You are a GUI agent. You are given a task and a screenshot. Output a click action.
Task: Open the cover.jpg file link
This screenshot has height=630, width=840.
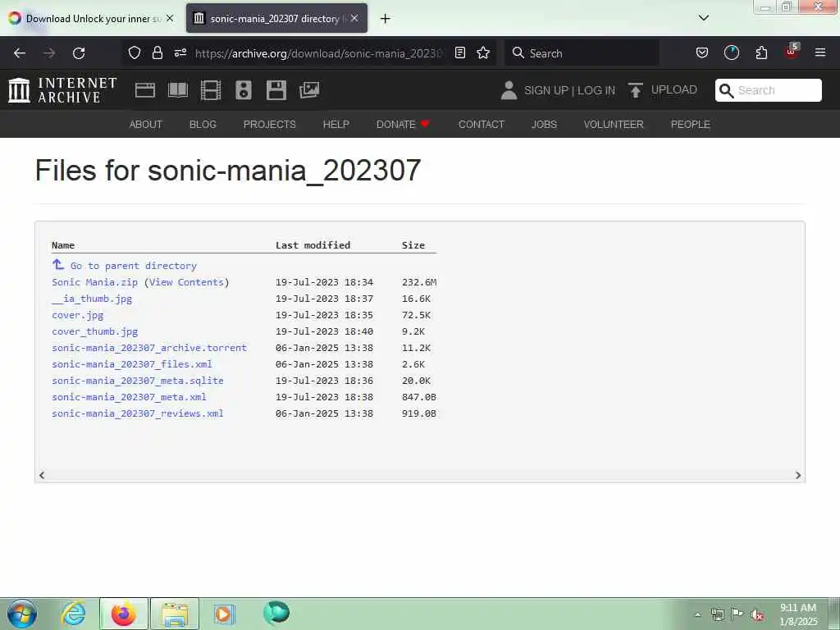click(x=78, y=315)
